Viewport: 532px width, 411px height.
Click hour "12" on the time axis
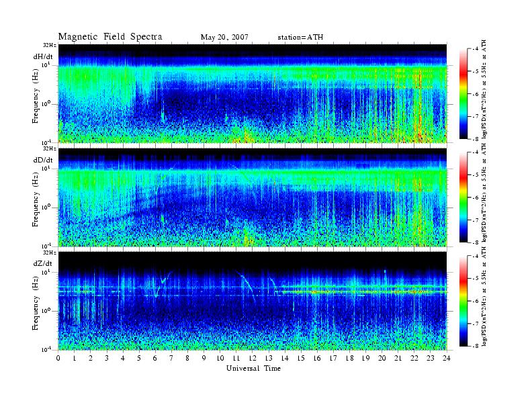click(x=253, y=358)
